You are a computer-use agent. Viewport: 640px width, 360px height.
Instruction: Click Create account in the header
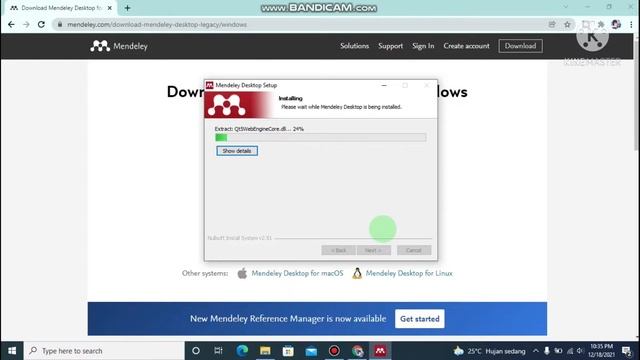tap(466, 46)
